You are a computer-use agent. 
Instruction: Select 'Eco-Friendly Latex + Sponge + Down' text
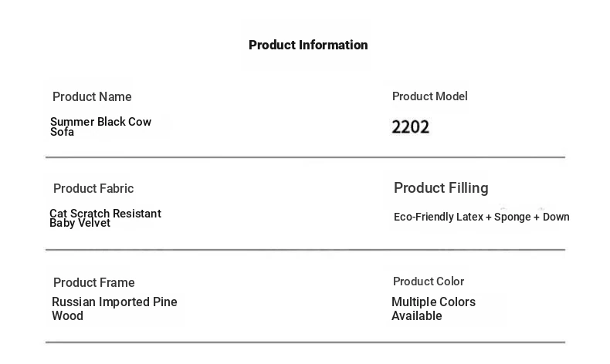click(481, 217)
